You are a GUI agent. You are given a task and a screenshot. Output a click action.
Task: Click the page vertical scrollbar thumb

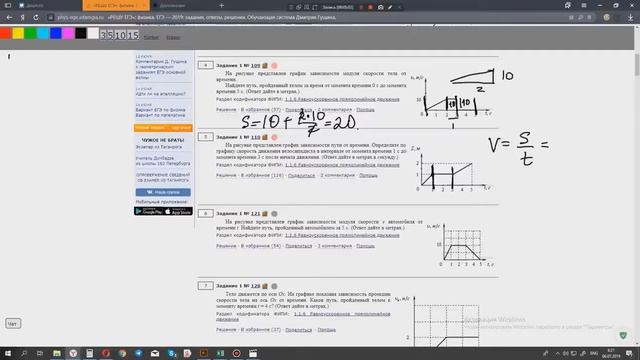[x=637, y=64]
